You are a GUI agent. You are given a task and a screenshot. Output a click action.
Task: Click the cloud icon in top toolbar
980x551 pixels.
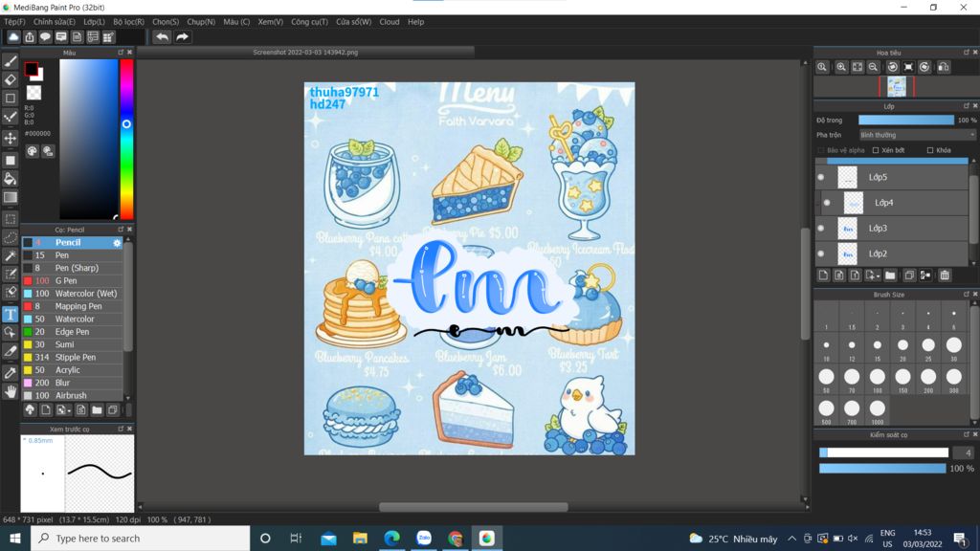point(13,37)
